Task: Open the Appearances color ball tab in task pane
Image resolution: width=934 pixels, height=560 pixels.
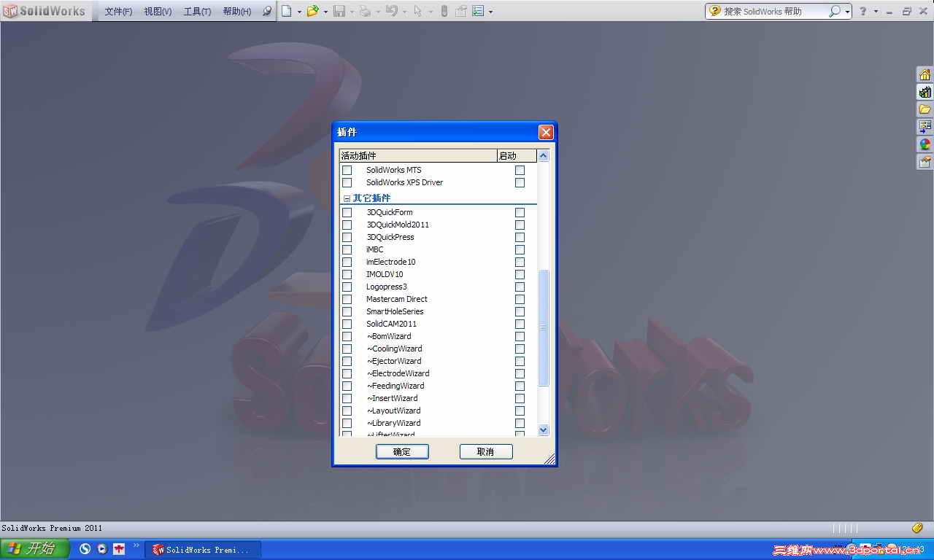Action: pos(925,144)
